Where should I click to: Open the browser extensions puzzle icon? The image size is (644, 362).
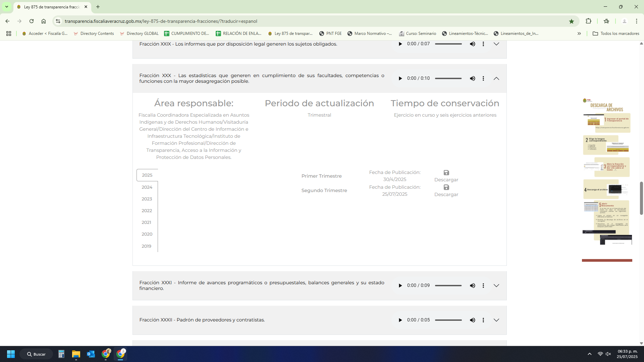(x=588, y=21)
